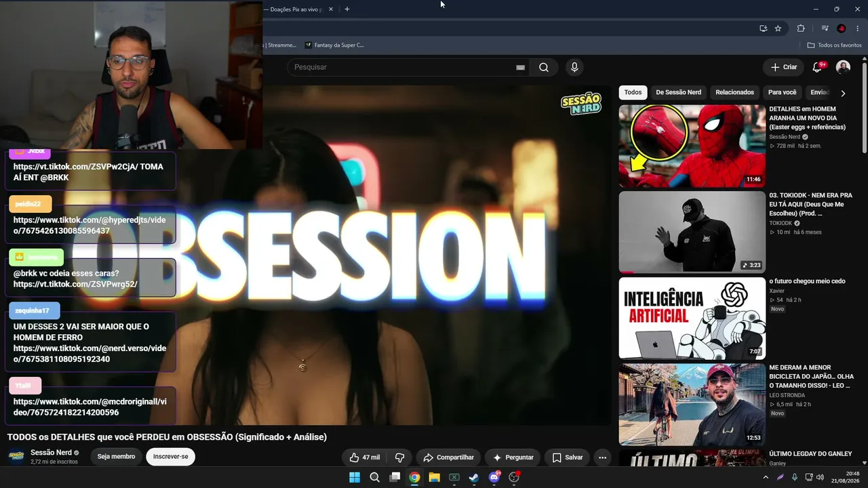
Task: Click the Seja membro button
Action: pyautogui.click(x=116, y=457)
